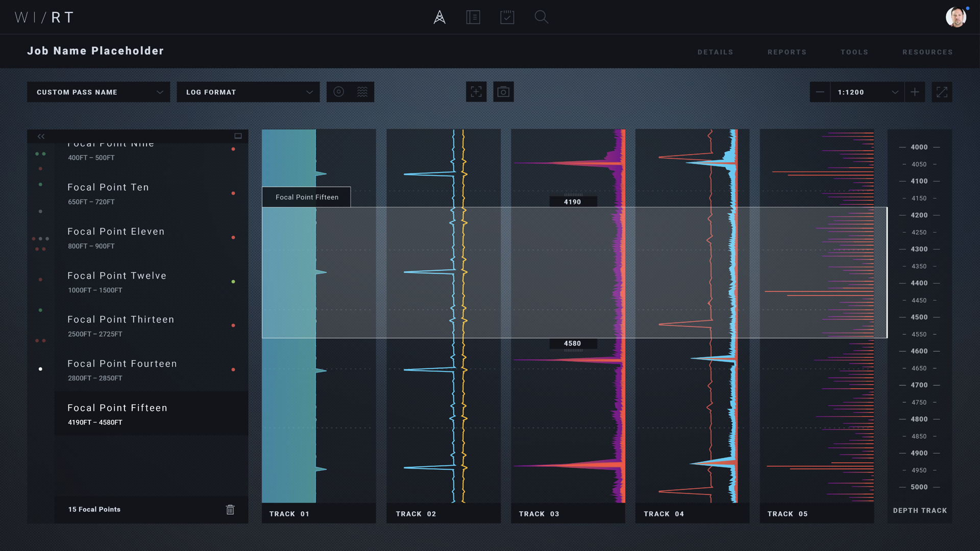Take a snapshot with the camera icon
The height and width of the screenshot is (551, 980).
click(x=503, y=92)
